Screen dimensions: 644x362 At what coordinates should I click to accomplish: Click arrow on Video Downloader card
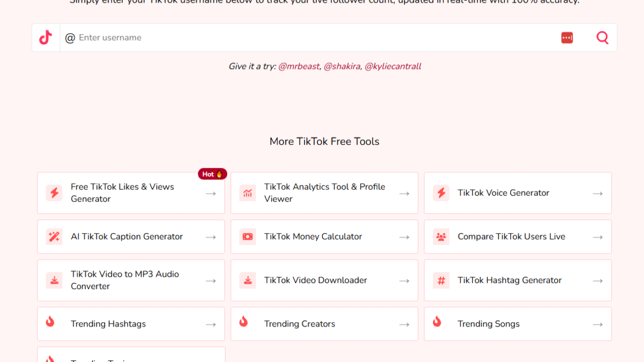404,281
